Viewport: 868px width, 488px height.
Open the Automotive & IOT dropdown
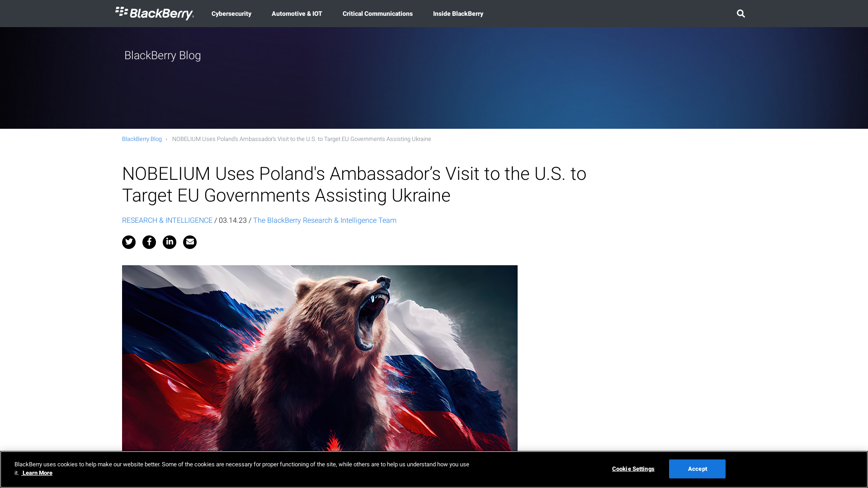point(296,14)
